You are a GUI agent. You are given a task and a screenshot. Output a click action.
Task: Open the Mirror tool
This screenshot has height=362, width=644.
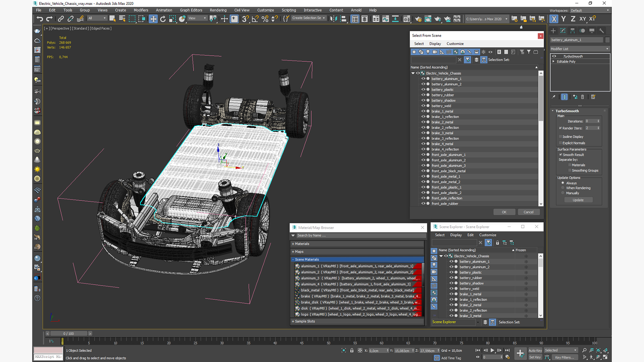[333, 19]
